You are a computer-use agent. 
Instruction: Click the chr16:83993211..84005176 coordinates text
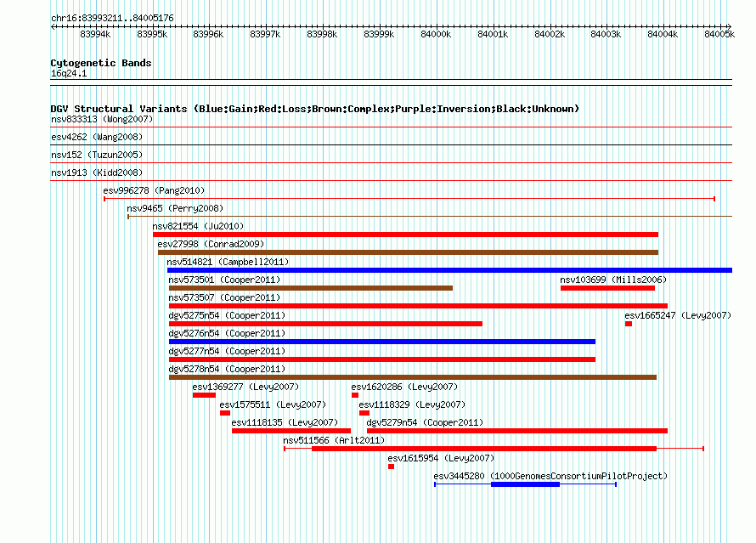point(112,18)
